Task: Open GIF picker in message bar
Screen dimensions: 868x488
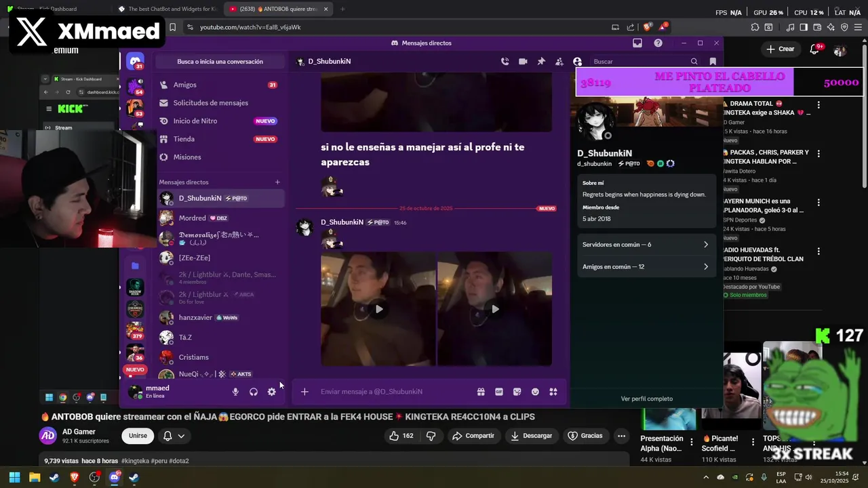Action: point(499,392)
